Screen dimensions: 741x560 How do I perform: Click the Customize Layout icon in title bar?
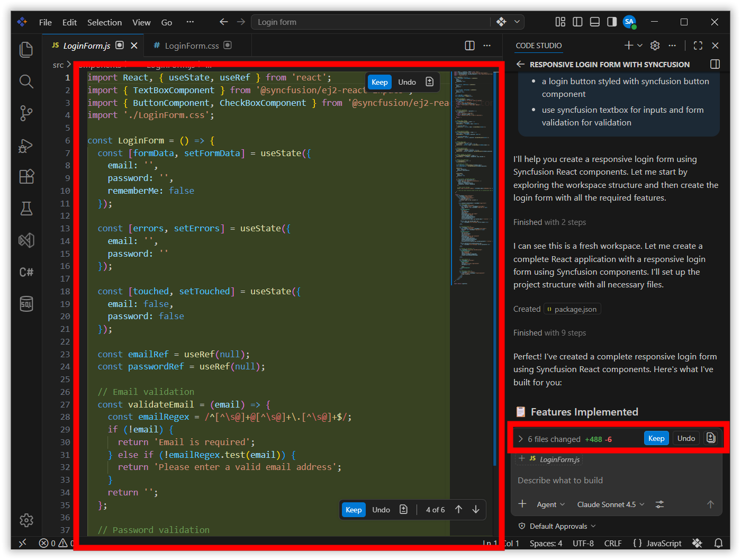560,22
